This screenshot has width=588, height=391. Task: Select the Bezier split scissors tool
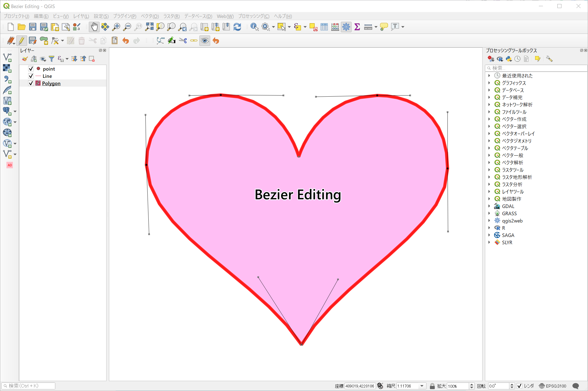click(x=183, y=41)
